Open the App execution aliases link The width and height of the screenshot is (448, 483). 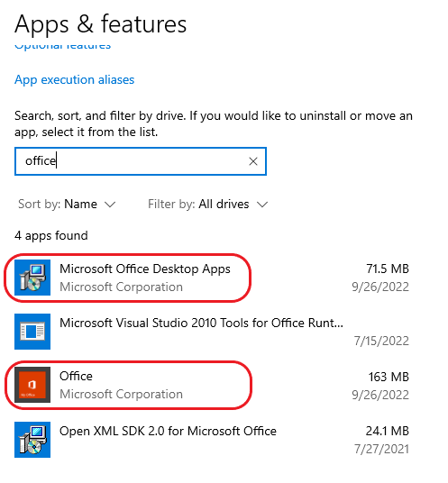tap(74, 80)
